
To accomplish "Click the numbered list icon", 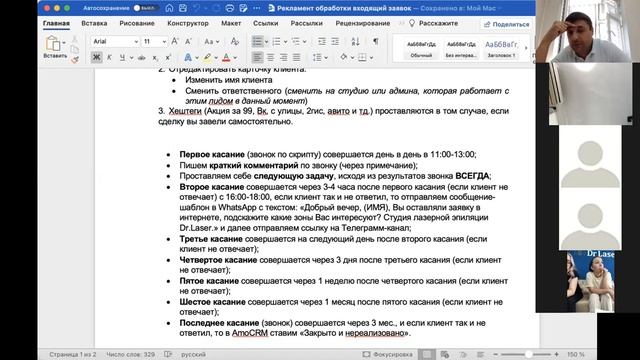I will click(x=277, y=41).
